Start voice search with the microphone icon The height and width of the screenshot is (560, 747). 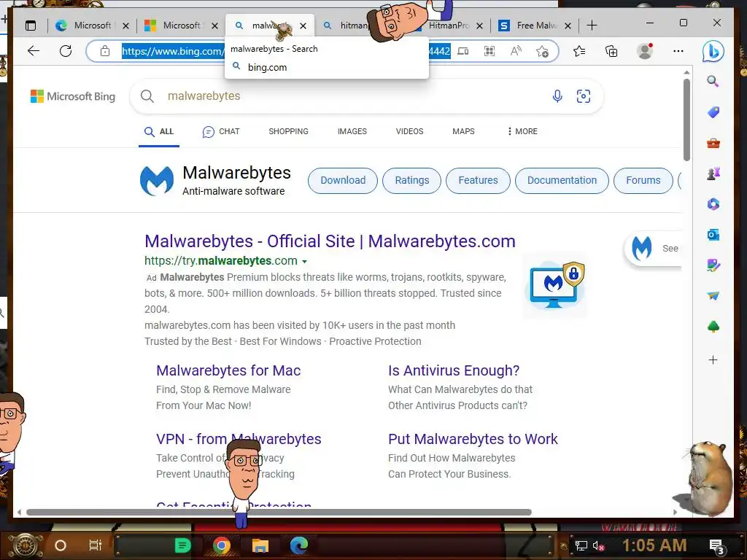coord(557,96)
